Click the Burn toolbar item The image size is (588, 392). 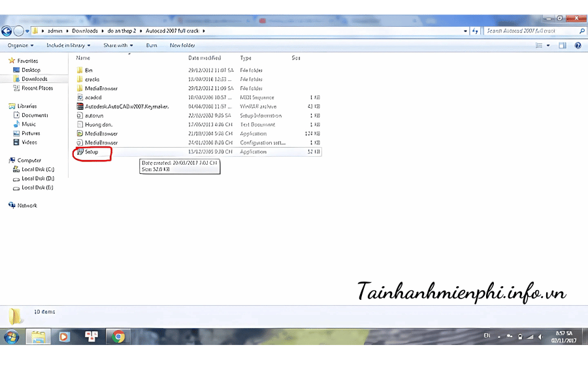(x=152, y=45)
